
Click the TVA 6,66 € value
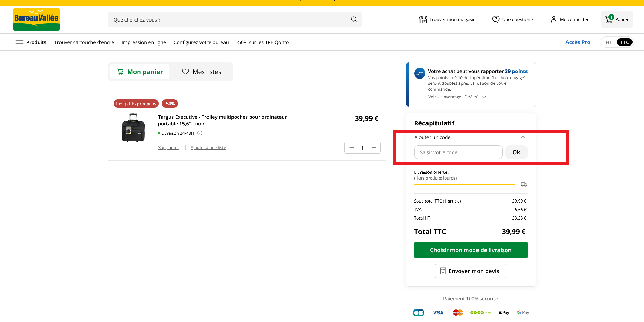coord(520,210)
